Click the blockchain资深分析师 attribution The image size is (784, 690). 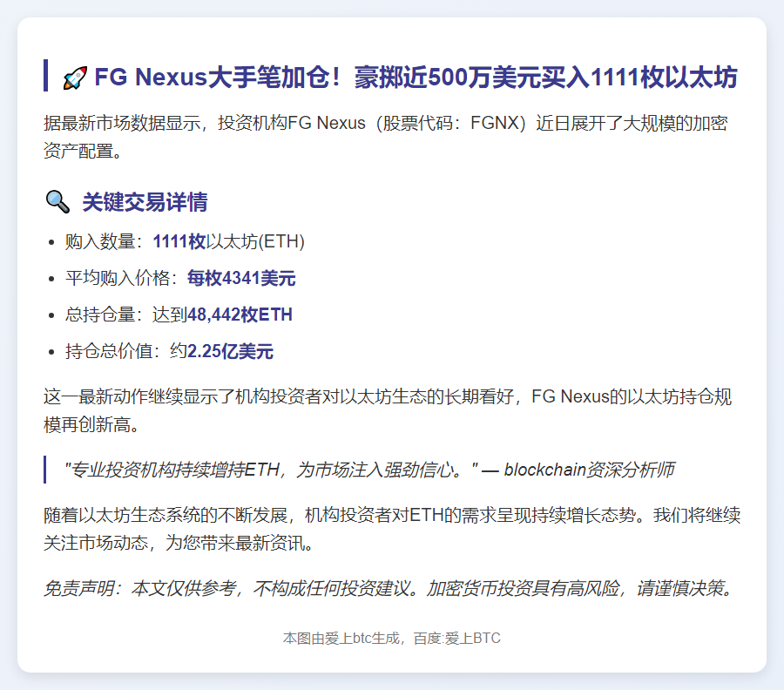pyautogui.click(x=589, y=470)
